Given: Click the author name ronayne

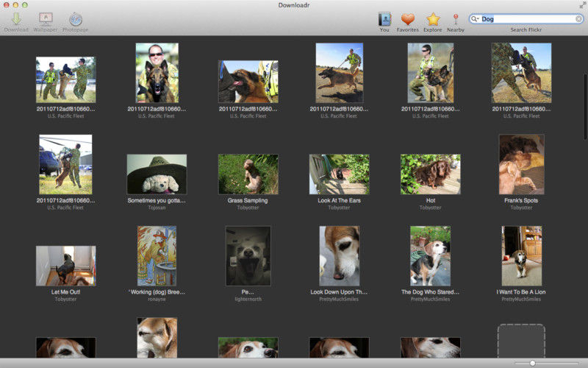Looking at the screenshot, I should pyautogui.click(x=157, y=300).
